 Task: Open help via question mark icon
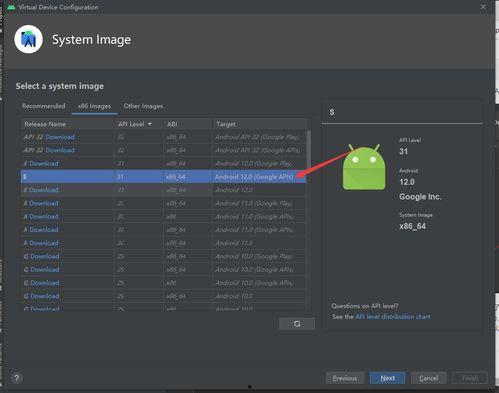(x=17, y=378)
